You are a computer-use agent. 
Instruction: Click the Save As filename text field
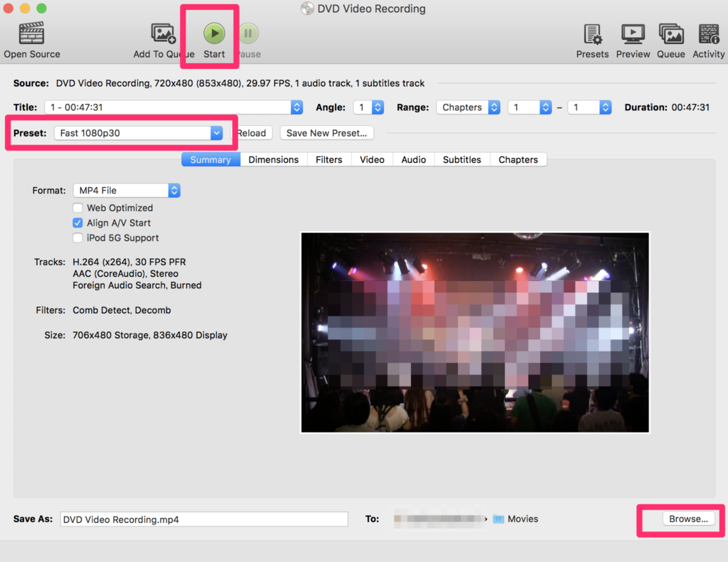[x=204, y=519]
